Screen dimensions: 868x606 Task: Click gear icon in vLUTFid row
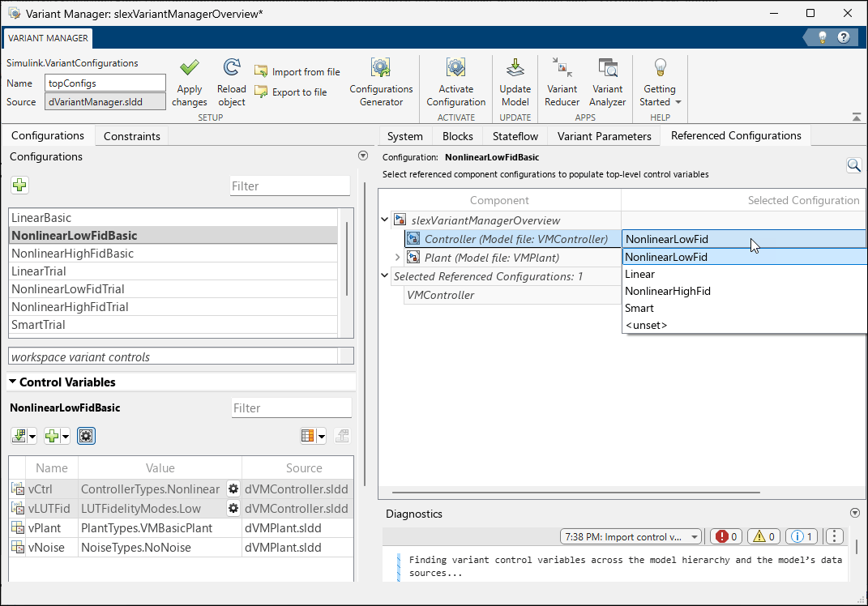pyautogui.click(x=233, y=508)
